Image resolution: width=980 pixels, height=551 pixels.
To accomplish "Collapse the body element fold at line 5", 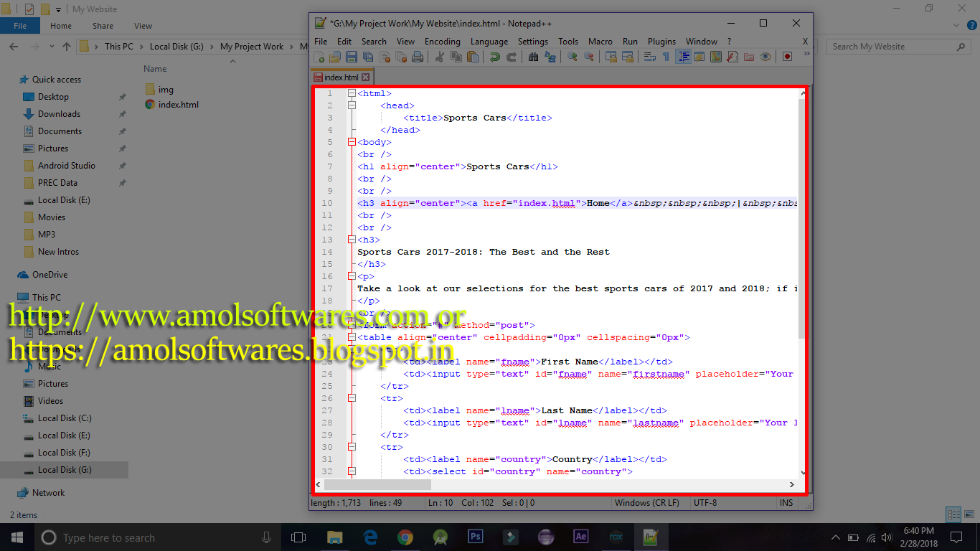I will coord(351,141).
